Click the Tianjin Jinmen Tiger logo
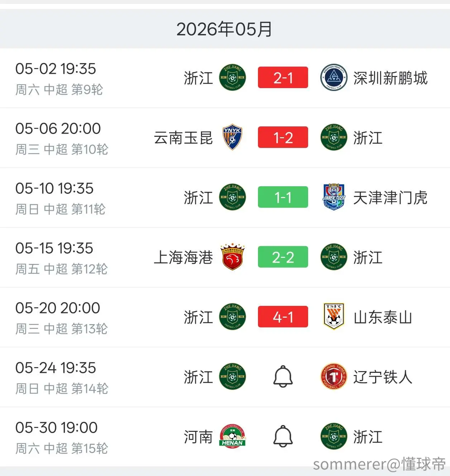 pyautogui.click(x=334, y=197)
